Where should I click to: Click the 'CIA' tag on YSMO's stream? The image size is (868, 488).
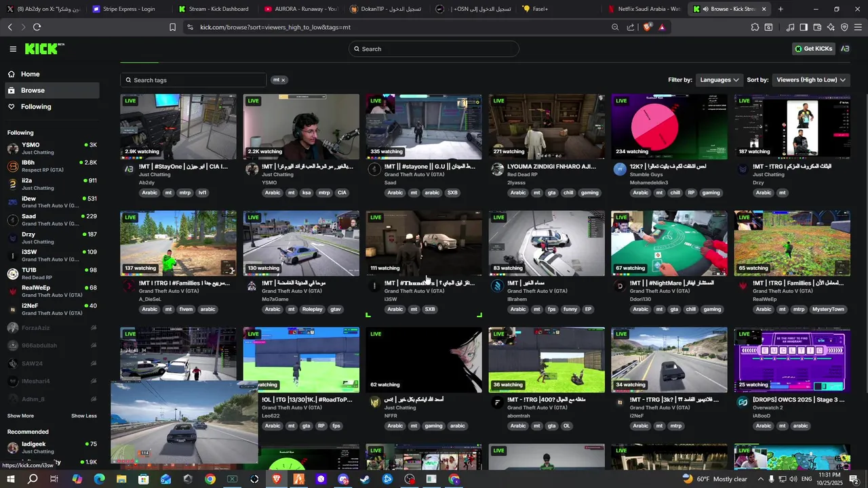point(342,192)
